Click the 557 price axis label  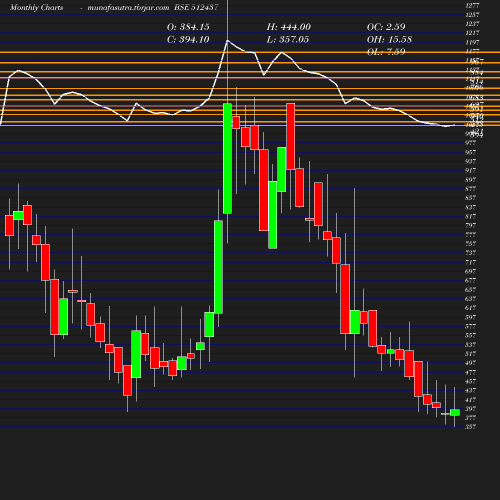click(x=470, y=335)
